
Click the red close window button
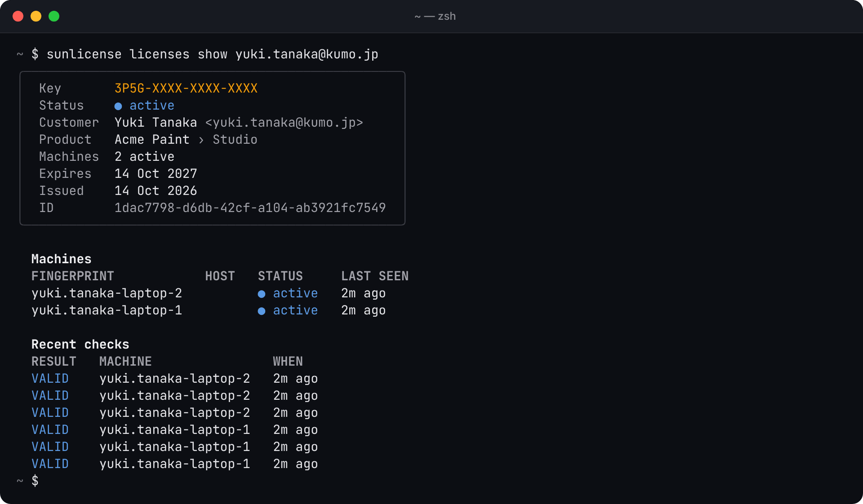pyautogui.click(x=18, y=16)
